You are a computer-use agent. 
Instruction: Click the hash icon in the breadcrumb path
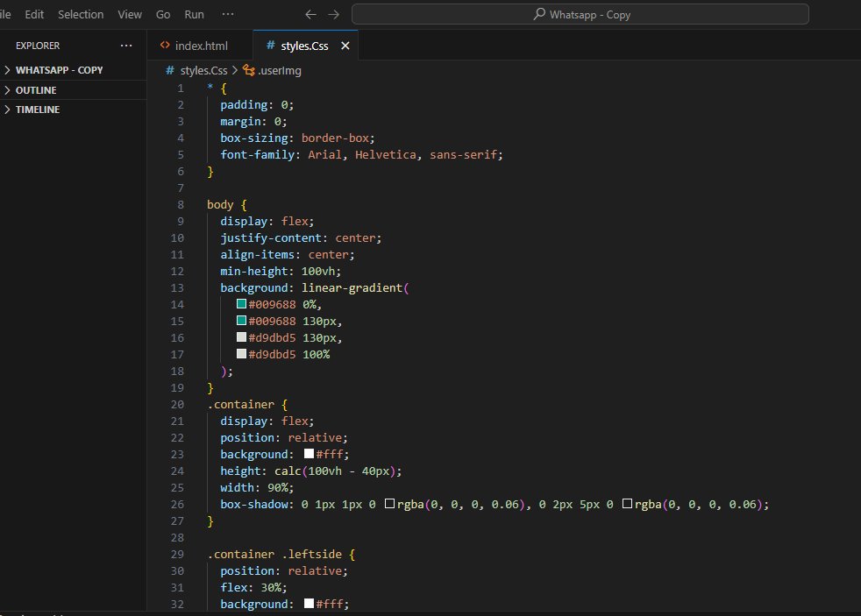tap(170, 70)
